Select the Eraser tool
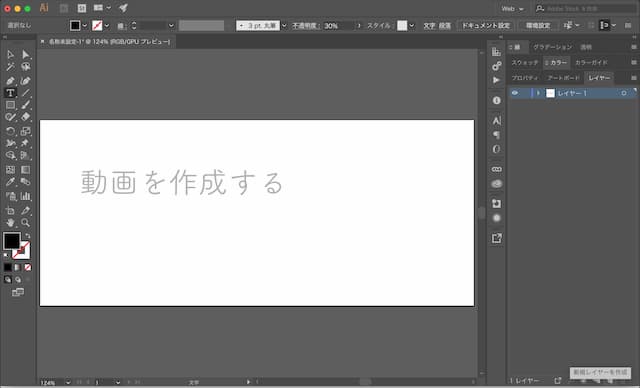The width and height of the screenshot is (640, 388). 26,118
